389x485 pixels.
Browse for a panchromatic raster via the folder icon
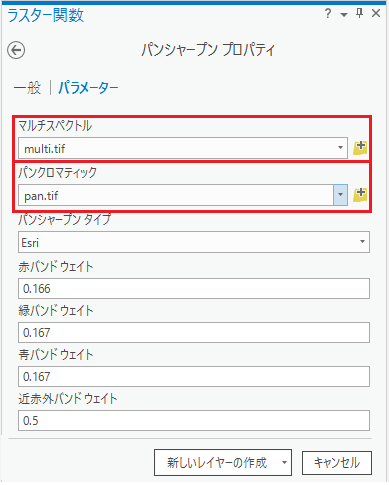coord(360,195)
